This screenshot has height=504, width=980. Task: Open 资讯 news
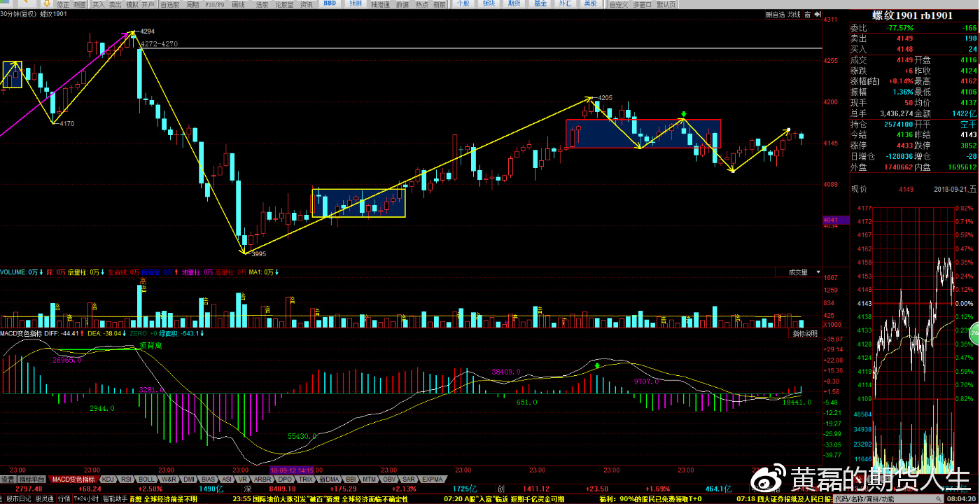(307, 4)
